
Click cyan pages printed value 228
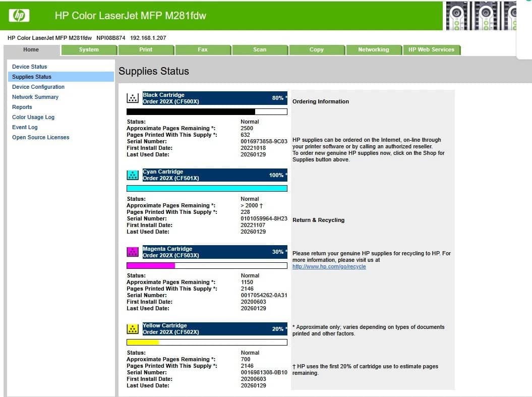[x=245, y=212]
